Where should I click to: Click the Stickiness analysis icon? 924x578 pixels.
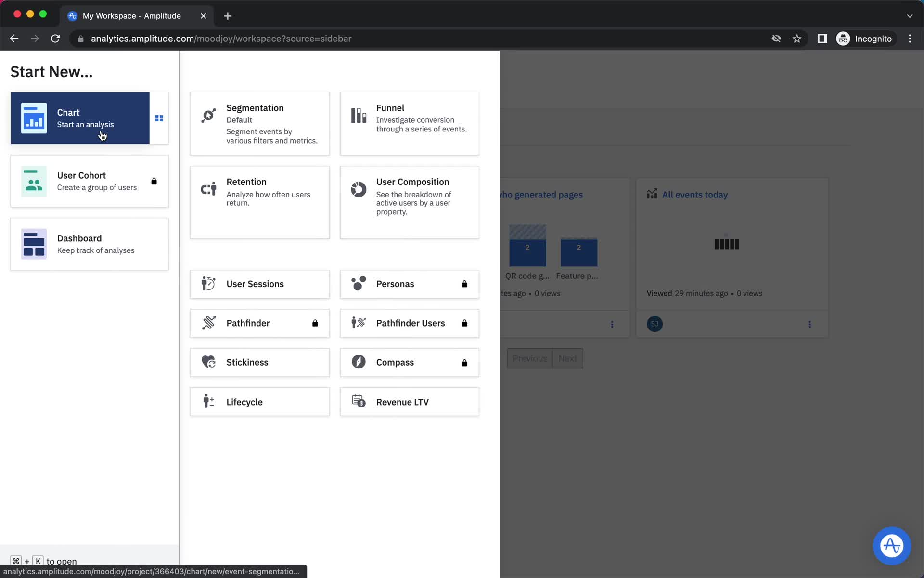[208, 362]
